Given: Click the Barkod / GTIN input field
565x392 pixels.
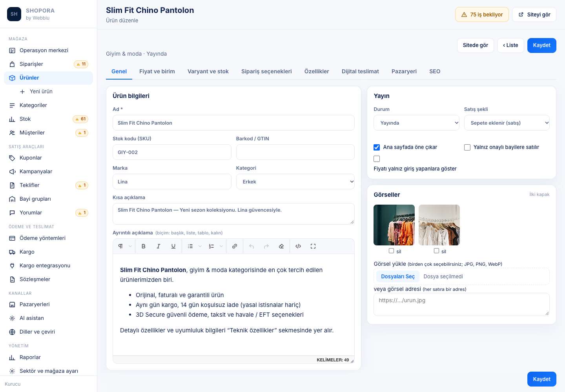Looking at the screenshot, I should tap(295, 152).
